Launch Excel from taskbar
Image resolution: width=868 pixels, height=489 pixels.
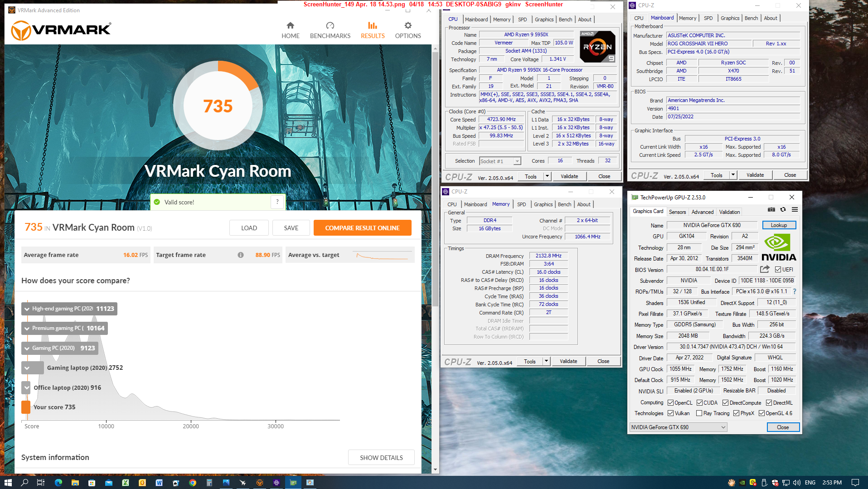[x=126, y=483]
